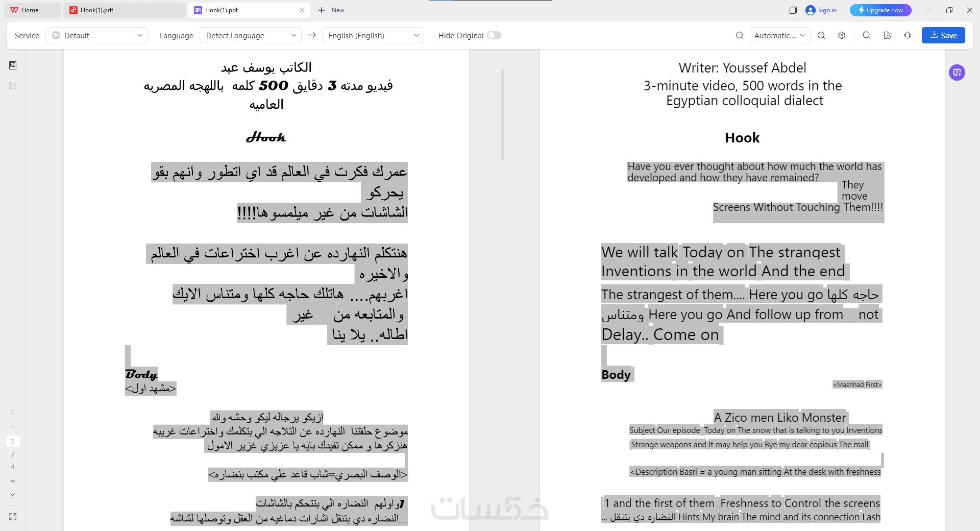Show the thumbnail panel icon in sidebar

pyautogui.click(x=13, y=65)
